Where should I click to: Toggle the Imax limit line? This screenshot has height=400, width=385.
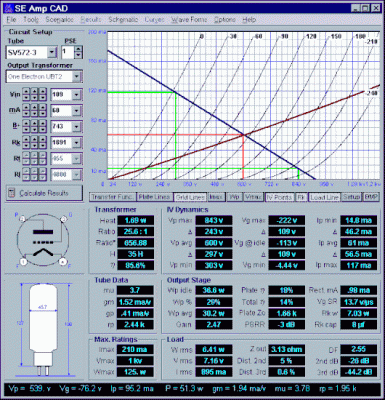[x=216, y=197]
